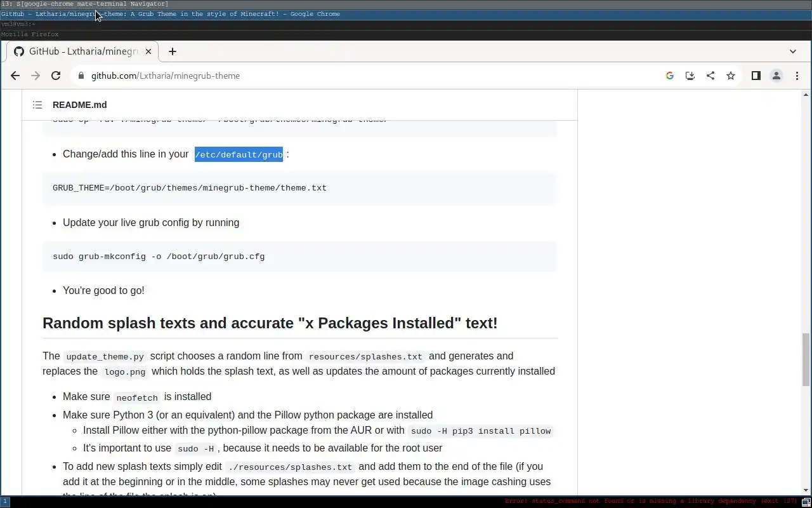Image resolution: width=812 pixels, height=508 pixels.
Task: Click the GRUB_THEME code line
Action: click(x=190, y=188)
